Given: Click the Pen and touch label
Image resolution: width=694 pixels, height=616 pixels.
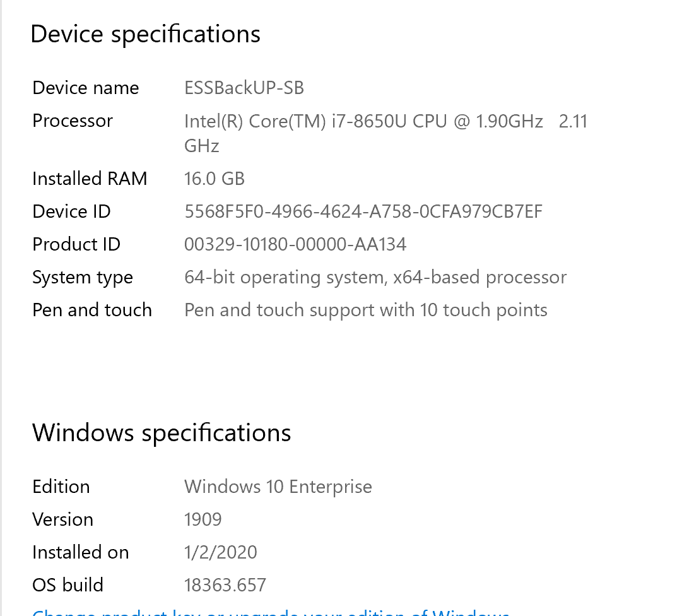Looking at the screenshot, I should click(91, 310).
